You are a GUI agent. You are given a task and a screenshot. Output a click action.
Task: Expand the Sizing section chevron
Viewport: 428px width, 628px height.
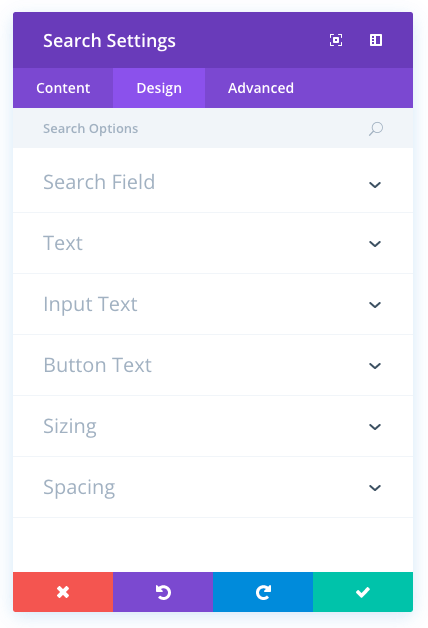coord(375,427)
